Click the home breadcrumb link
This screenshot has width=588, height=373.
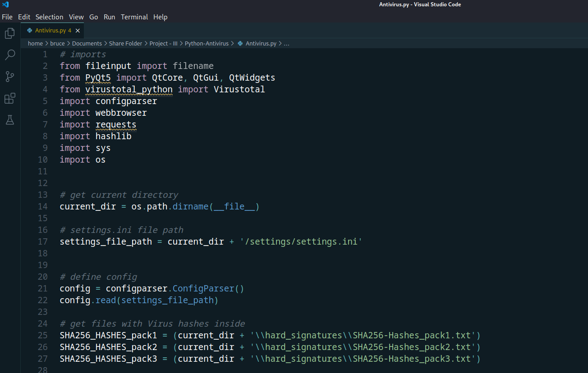pos(35,43)
